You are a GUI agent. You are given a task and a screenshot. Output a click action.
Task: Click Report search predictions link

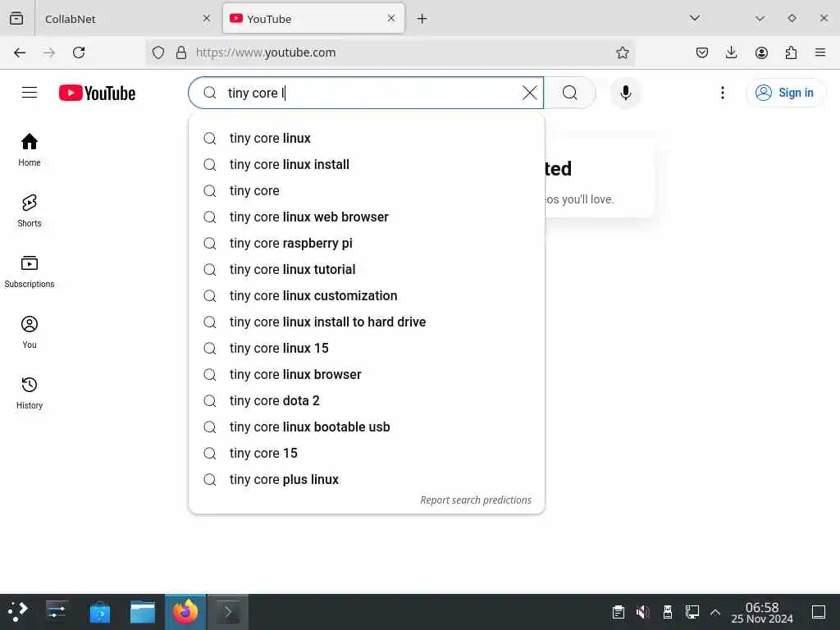coord(476,500)
